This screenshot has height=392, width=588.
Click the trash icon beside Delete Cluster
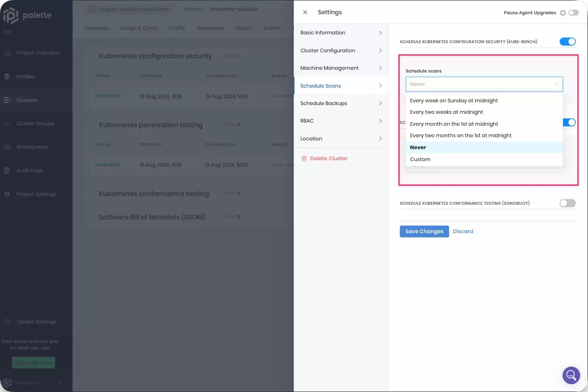tap(304, 158)
